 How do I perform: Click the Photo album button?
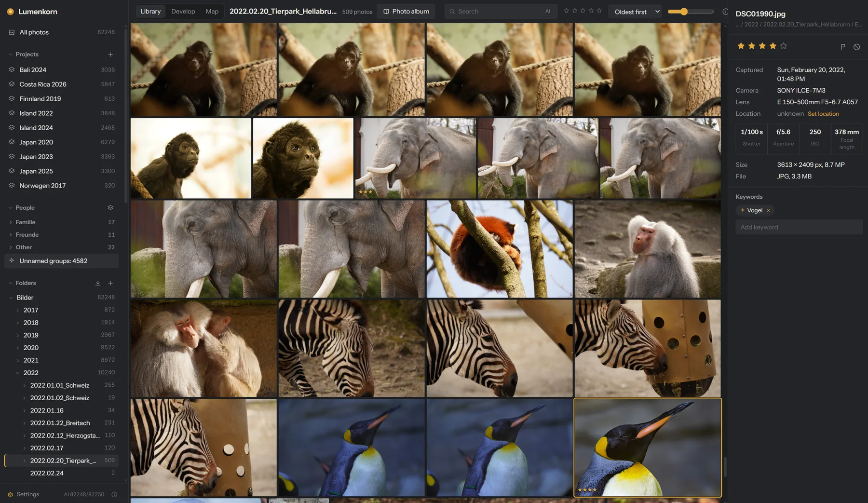click(406, 12)
